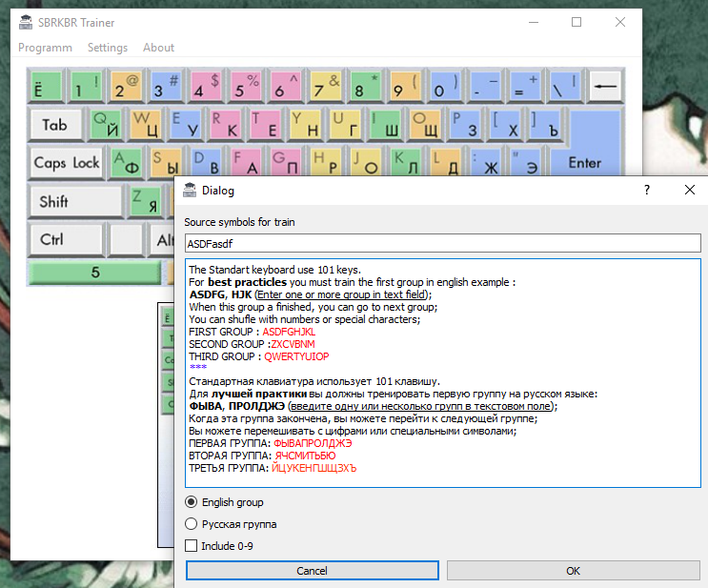Click the Э quote key

525,162
